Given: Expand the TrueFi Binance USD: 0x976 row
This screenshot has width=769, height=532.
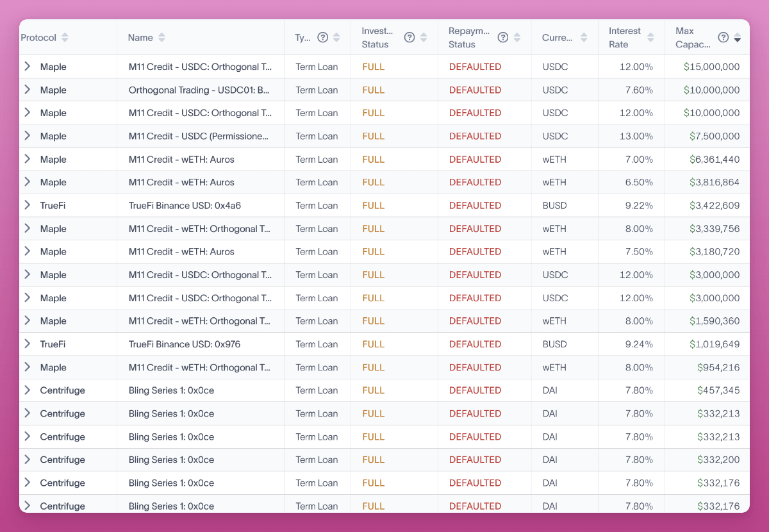Looking at the screenshot, I should click(28, 344).
